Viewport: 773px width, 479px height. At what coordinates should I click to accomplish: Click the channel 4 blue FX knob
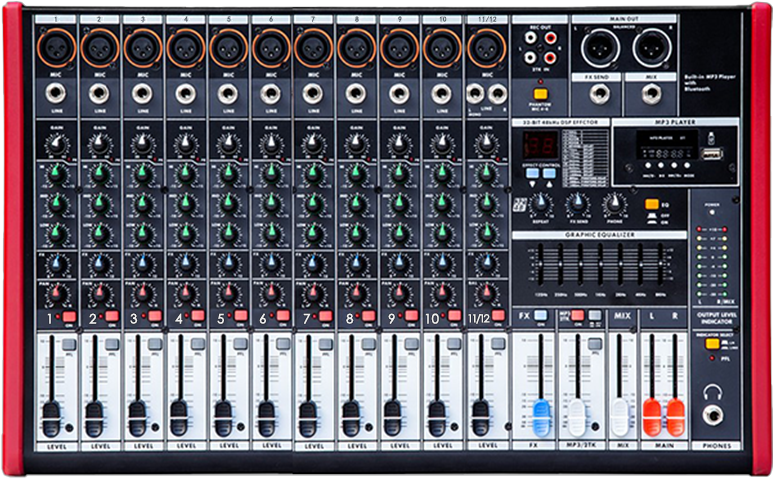coord(185,263)
